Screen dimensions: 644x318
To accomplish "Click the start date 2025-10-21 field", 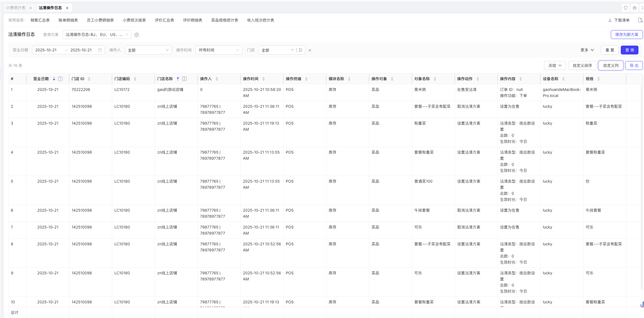I will [46, 50].
